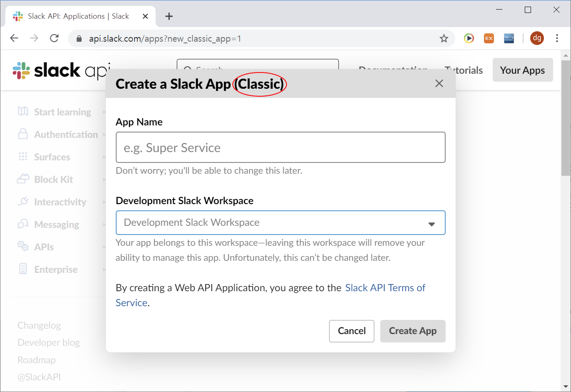The width and height of the screenshot is (571, 392).
Task: Reload the page
Action: coord(54,38)
